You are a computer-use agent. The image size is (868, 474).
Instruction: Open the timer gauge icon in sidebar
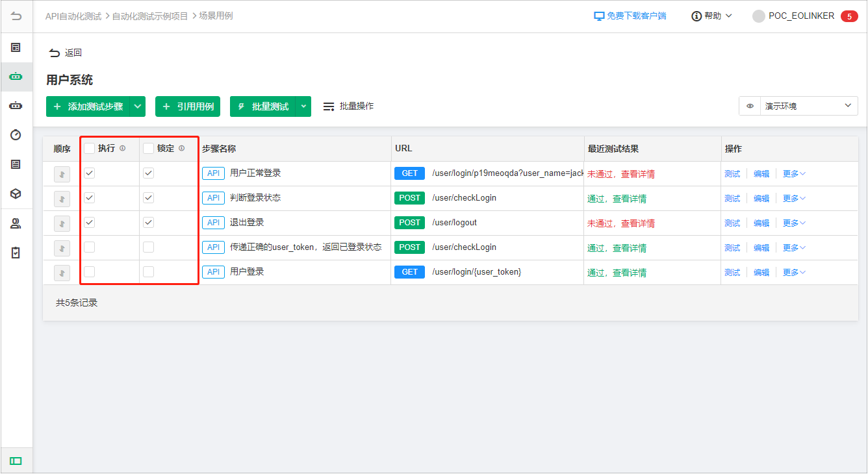pyautogui.click(x=16, y=134)
